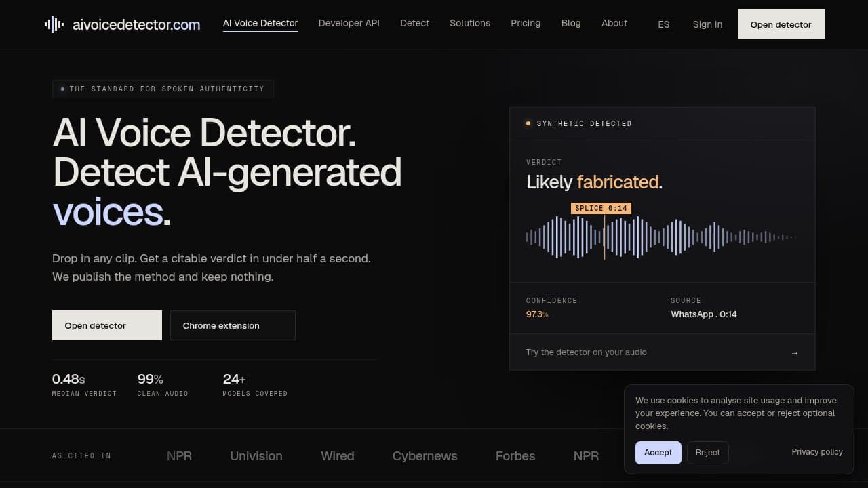Screen dimensions: 868x488
Task: Get the Chrome extension
Action: click(x=233, y=325)
